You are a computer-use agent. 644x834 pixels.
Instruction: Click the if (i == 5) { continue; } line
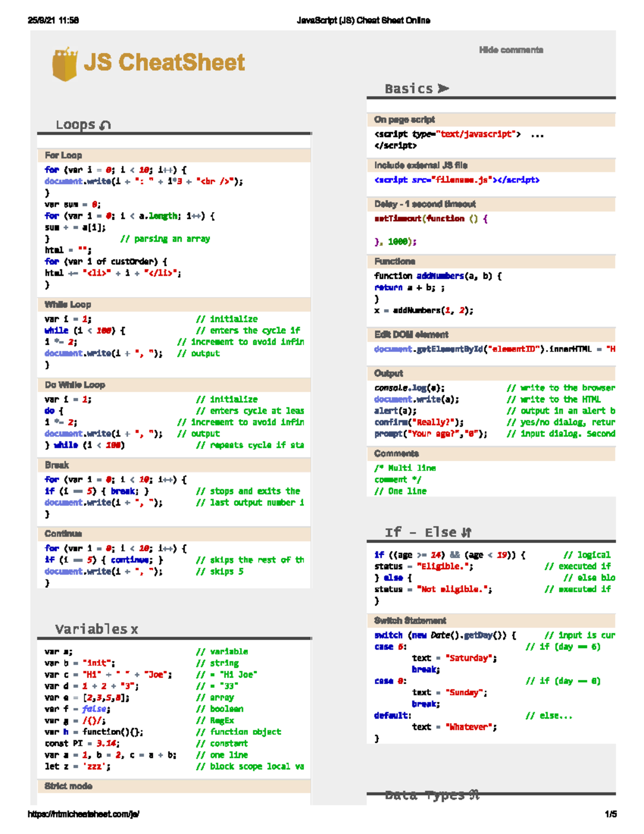click(x=104, y=560)
